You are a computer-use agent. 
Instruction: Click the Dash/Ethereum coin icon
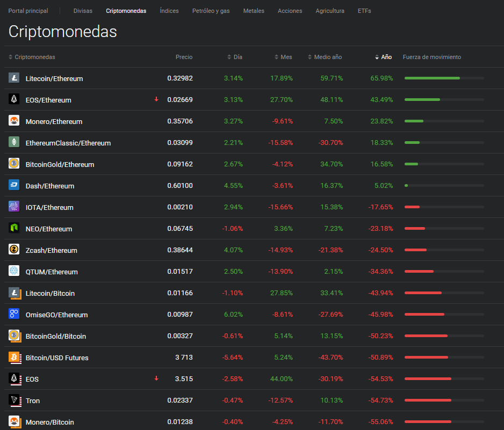click(14, 185)
